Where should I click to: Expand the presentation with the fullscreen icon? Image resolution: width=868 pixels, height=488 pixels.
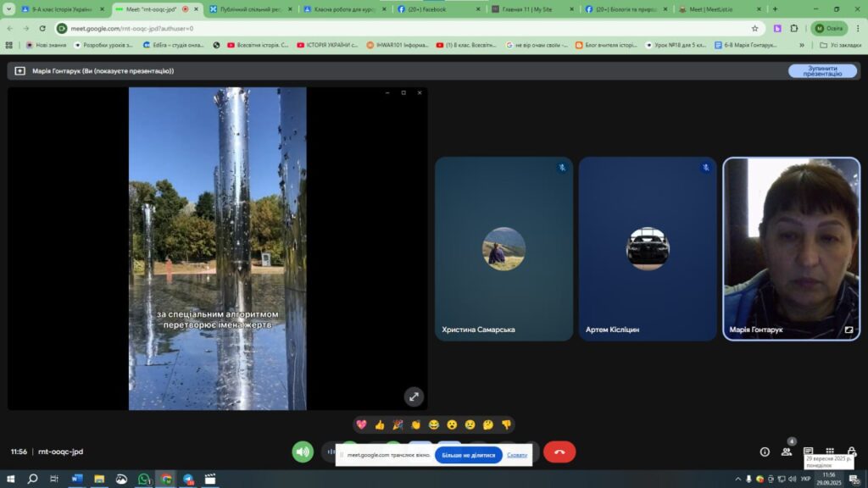[414, 396]
